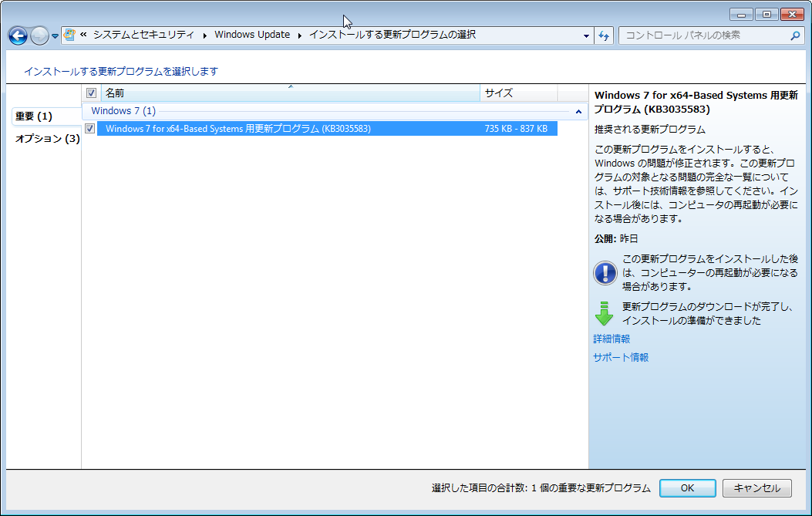812x516 pixels.
Task: Click the インストールする更新プログラムの選択 breadcrumb
Action: pos(393,35)
